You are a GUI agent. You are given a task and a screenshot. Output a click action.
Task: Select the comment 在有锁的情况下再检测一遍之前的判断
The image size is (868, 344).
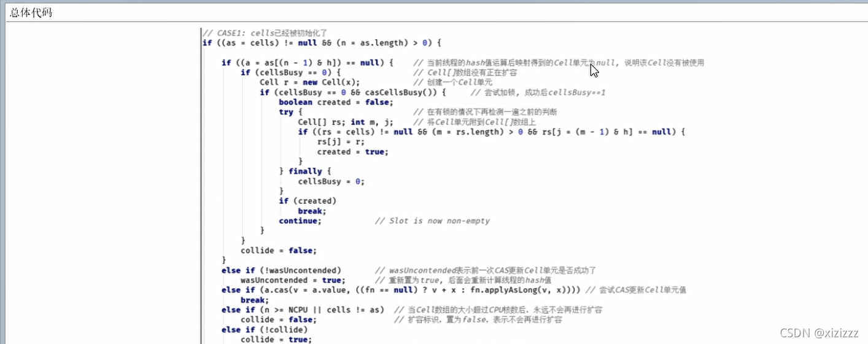coord(484,112)
